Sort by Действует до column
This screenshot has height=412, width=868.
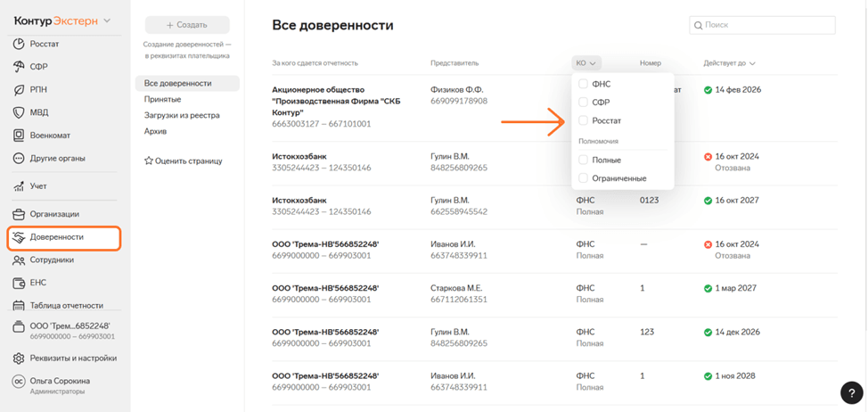coord(729,63)
